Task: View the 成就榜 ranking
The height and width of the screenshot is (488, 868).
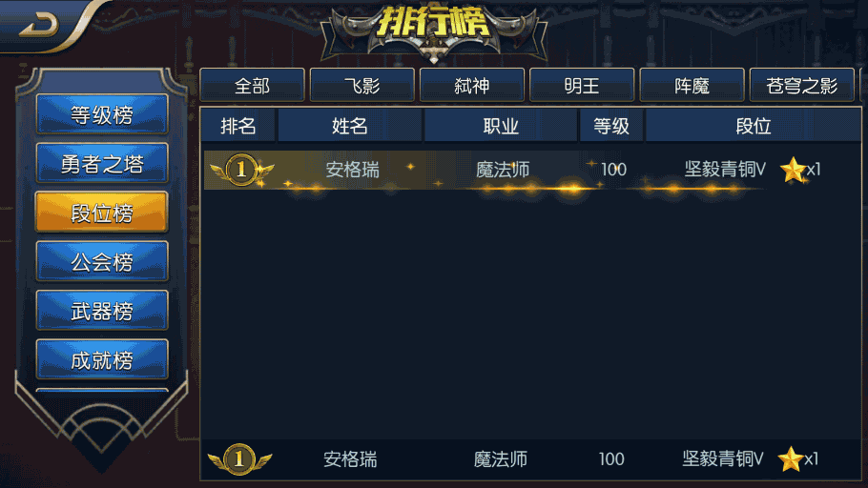Action: point(102,359)
